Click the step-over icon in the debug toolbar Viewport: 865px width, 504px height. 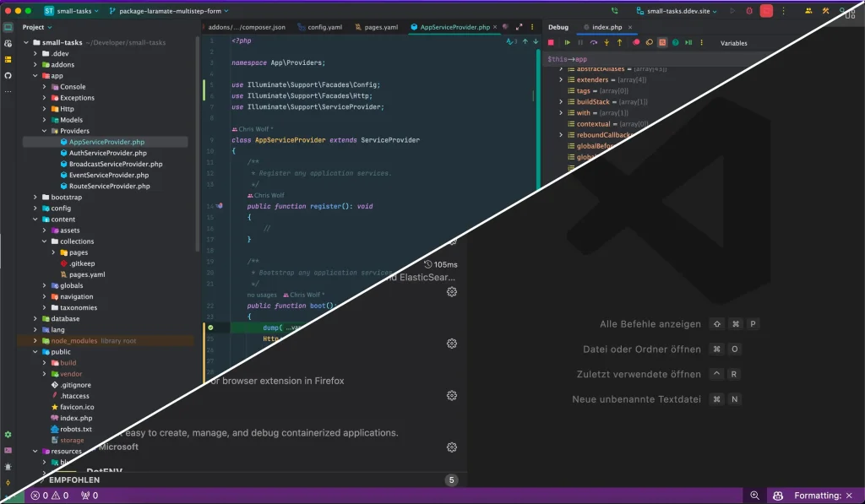pyautogui.click(x=593, y=42)
